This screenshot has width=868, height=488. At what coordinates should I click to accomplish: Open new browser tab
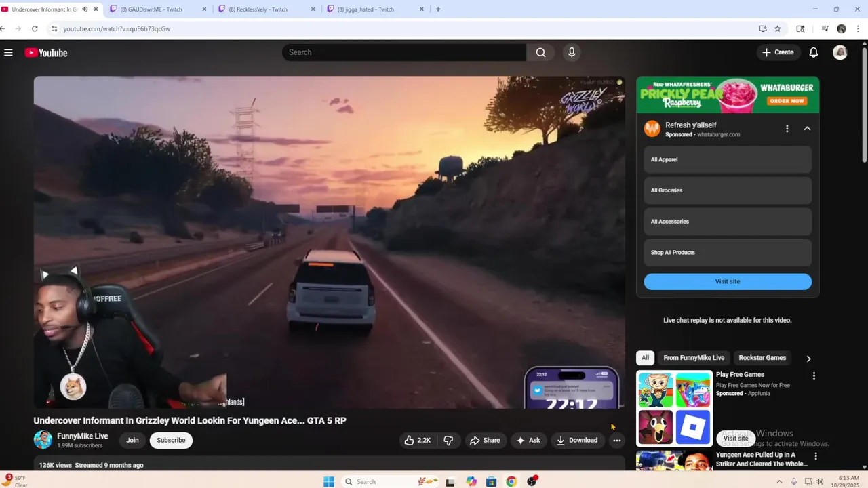[x=438, y=9]
